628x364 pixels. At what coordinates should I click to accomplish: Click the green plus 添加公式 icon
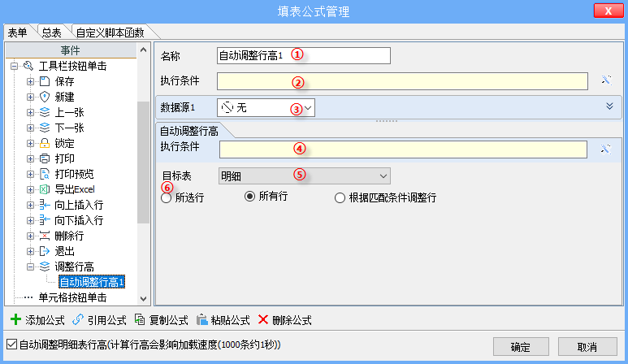click(x=15, y=319)
